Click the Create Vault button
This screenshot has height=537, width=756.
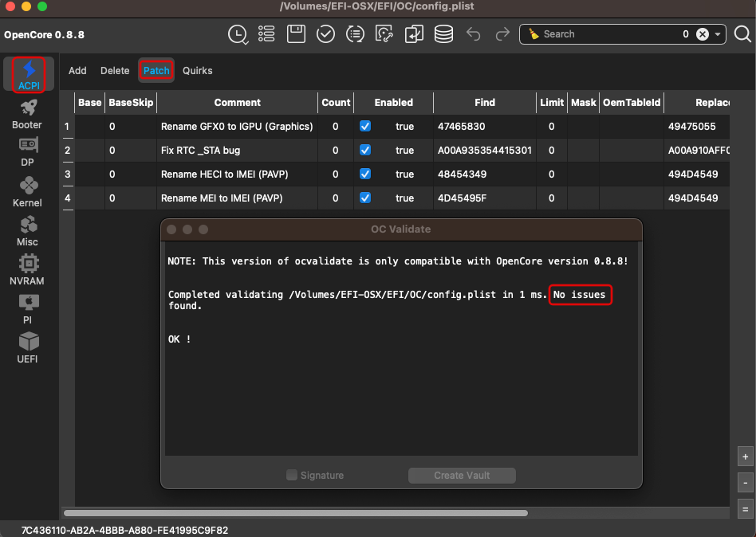462,476
